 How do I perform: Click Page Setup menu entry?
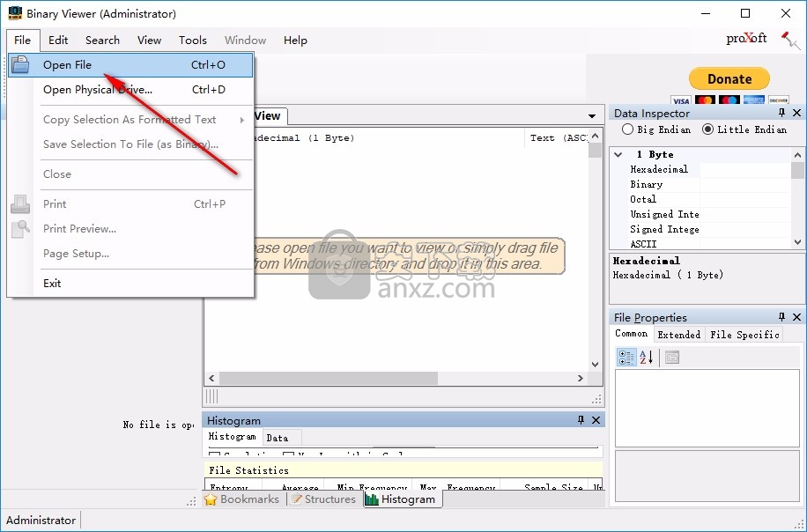coord(130,254)
